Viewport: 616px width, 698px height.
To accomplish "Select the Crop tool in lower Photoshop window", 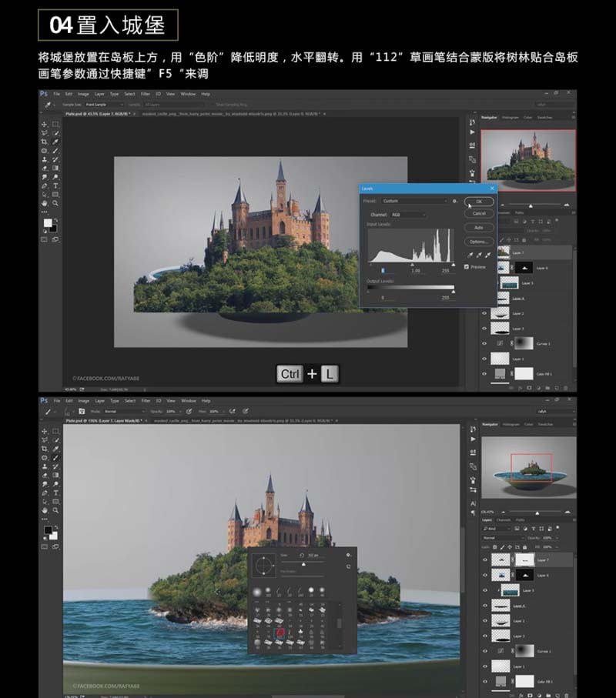I will 44,449.
